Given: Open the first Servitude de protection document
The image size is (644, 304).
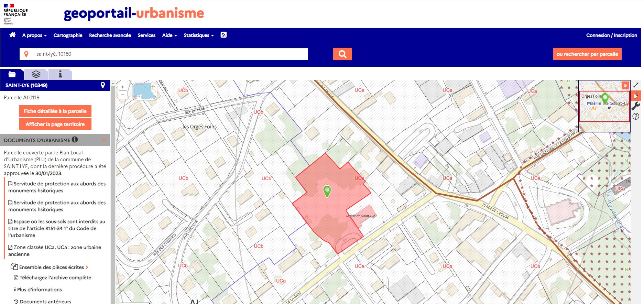Looking at the screenshot, I should tap(57, 187).
